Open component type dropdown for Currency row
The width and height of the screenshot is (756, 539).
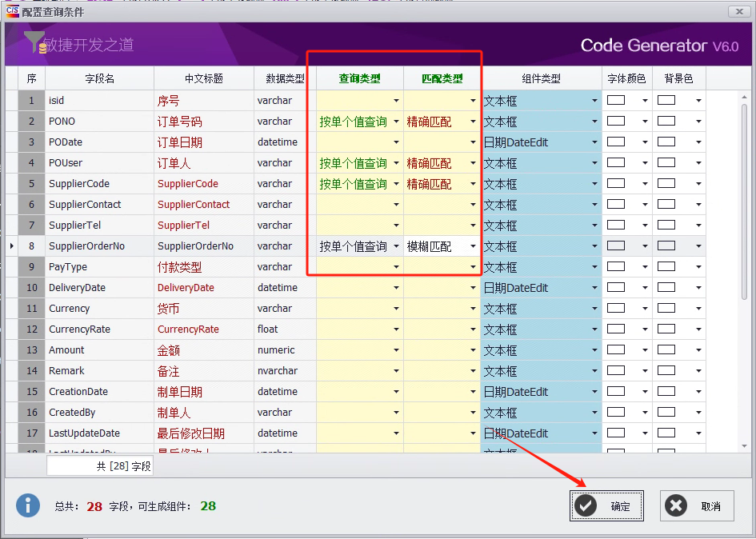point(594,309)
